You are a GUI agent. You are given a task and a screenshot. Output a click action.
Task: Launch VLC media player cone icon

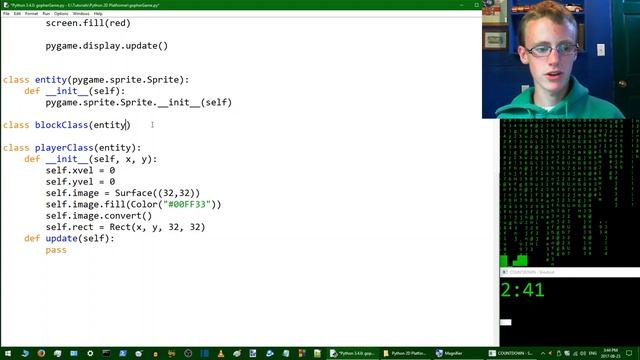(221, 353)
